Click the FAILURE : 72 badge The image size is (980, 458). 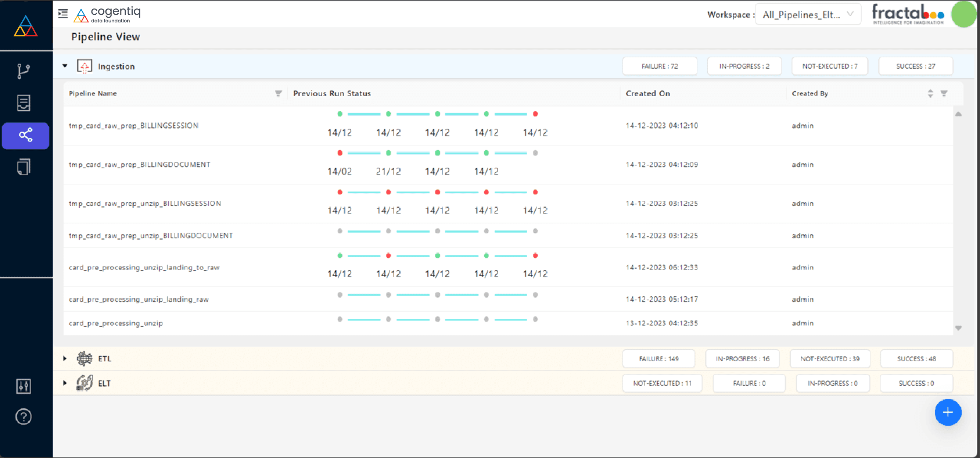(x=660, y=66)
